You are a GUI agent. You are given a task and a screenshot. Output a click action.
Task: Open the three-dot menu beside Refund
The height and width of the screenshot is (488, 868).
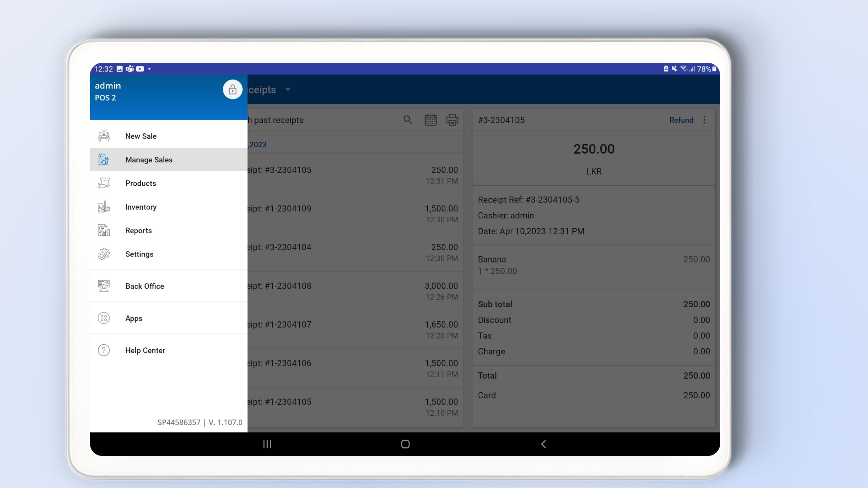[704, 120]
